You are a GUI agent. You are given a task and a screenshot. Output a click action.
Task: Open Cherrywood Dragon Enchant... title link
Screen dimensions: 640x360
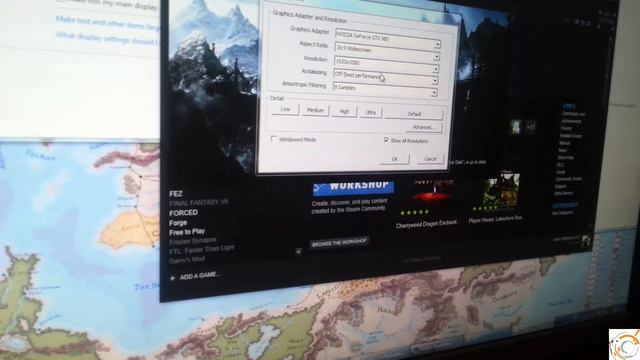[427, 224]
